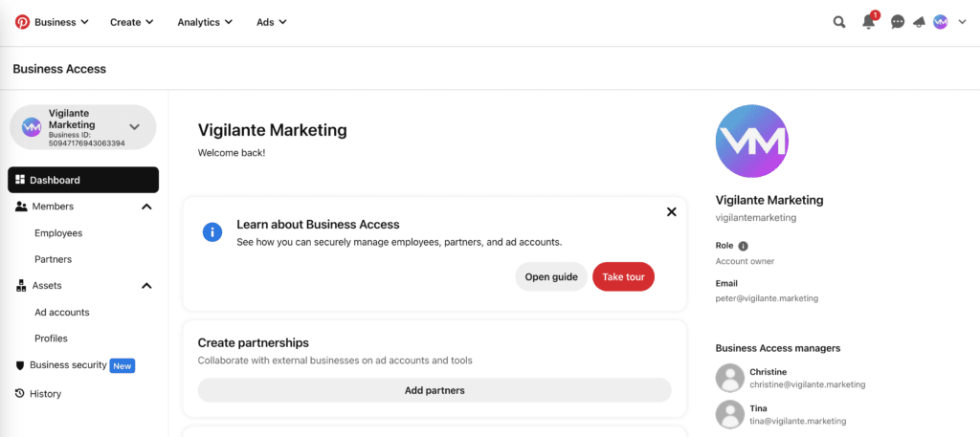The width and height of the screenshot is (980, 437).
Task: Open Profiles page
Action: [52, 339]
